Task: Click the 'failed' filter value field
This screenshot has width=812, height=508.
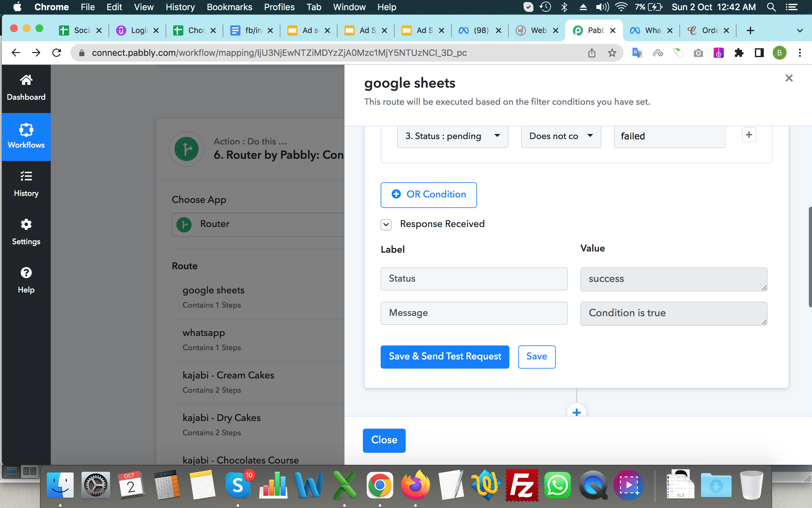Action: [669, 136]
